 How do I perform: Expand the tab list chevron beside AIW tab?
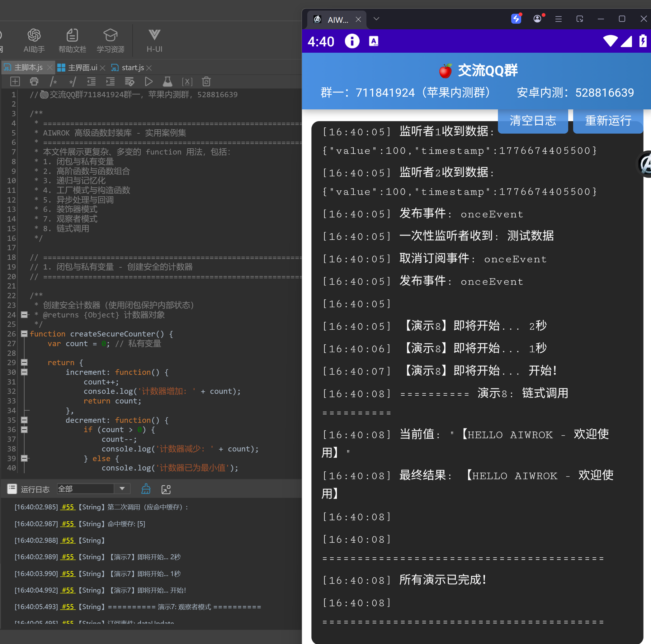click(x=376, y=19)
